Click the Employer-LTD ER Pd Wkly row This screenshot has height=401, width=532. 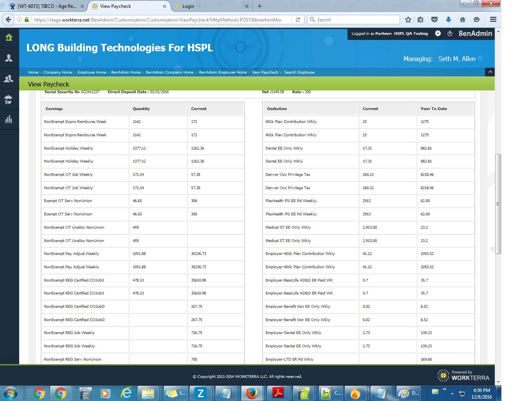point(368,359)
